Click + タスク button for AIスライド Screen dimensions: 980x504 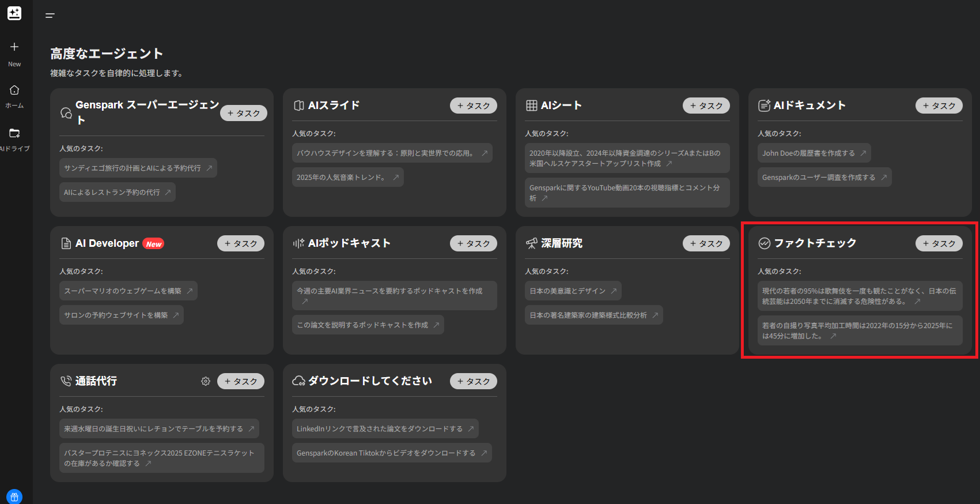click(x=474, y=106)
